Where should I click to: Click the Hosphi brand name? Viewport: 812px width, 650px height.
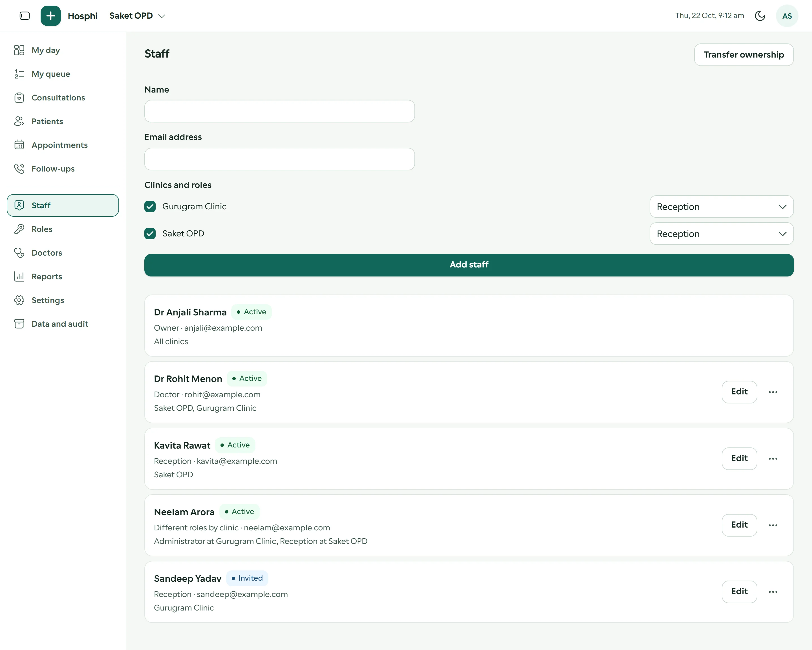83,16
